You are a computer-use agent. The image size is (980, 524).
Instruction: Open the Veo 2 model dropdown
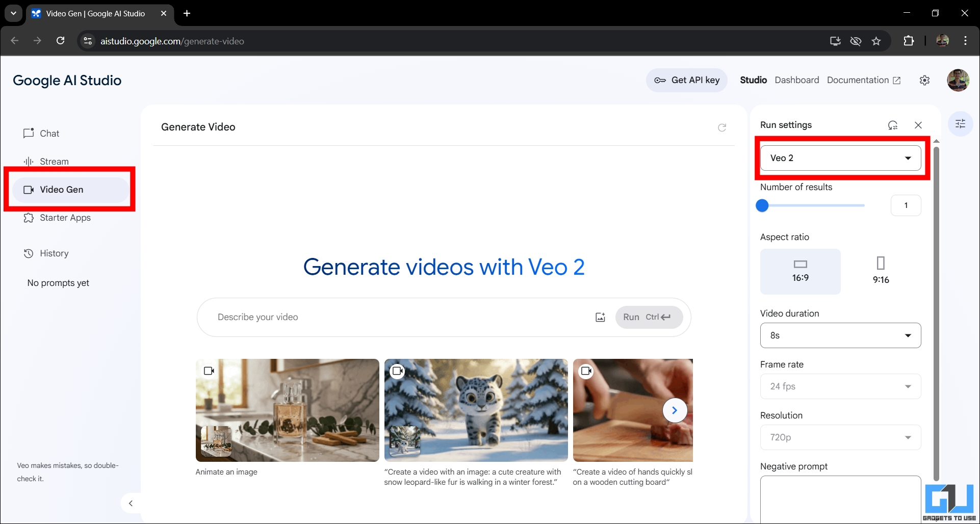[840, 158]
